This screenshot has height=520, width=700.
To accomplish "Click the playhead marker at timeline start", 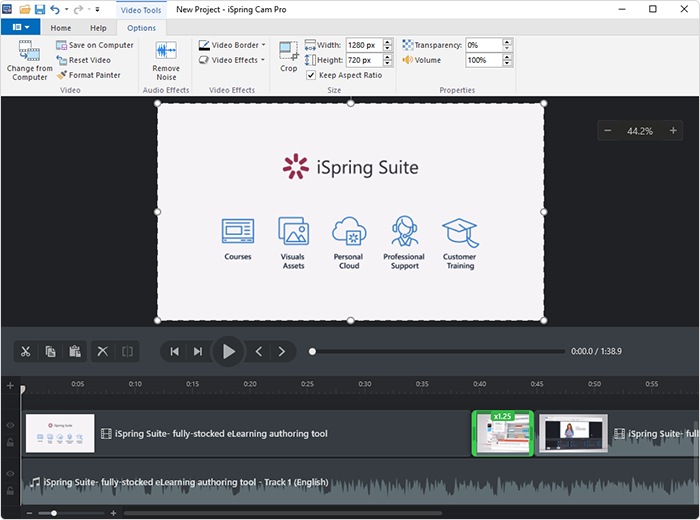I will click(23, 390).
